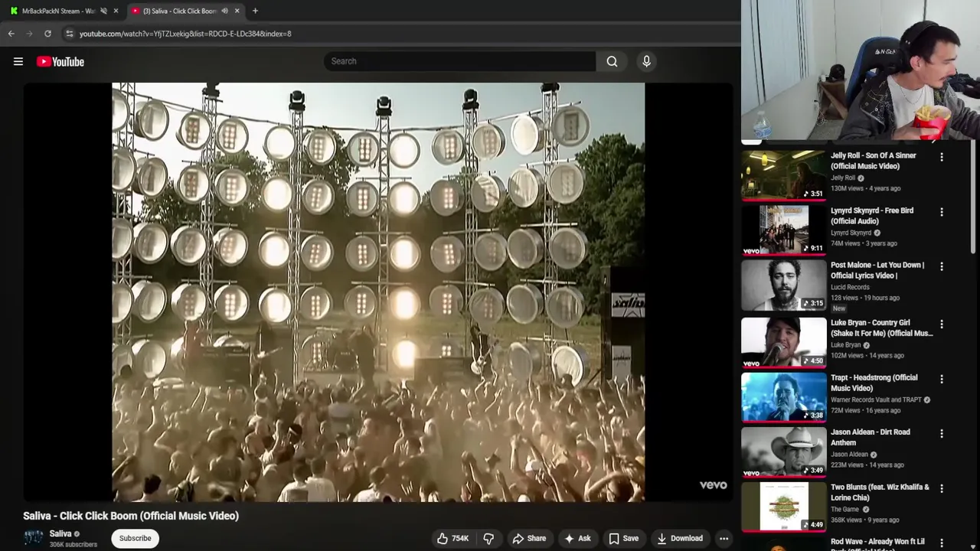Open options menu for Jelly Roll video

coord(942,157)
